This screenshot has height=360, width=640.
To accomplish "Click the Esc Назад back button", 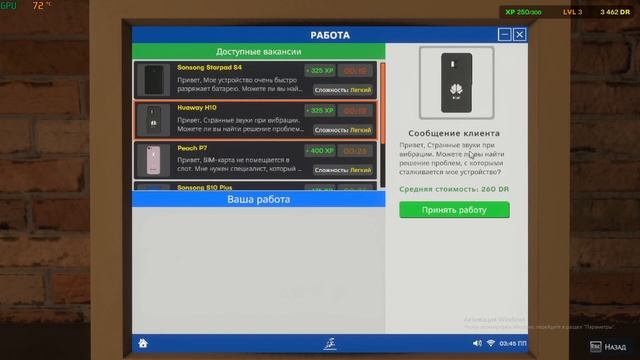I will pyautogui.click(x=608, y=347).
